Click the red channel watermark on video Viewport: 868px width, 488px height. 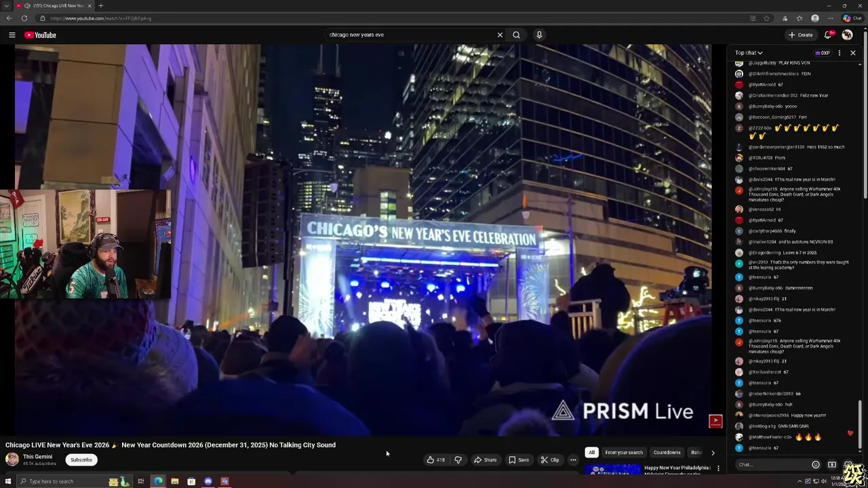[x=715, y=421]
